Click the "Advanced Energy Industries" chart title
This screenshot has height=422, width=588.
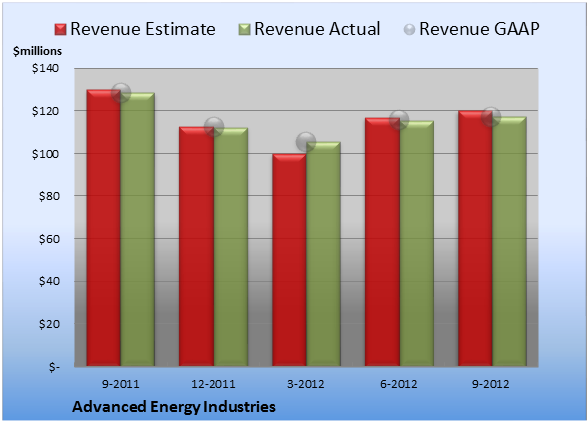tap(174, 407)
